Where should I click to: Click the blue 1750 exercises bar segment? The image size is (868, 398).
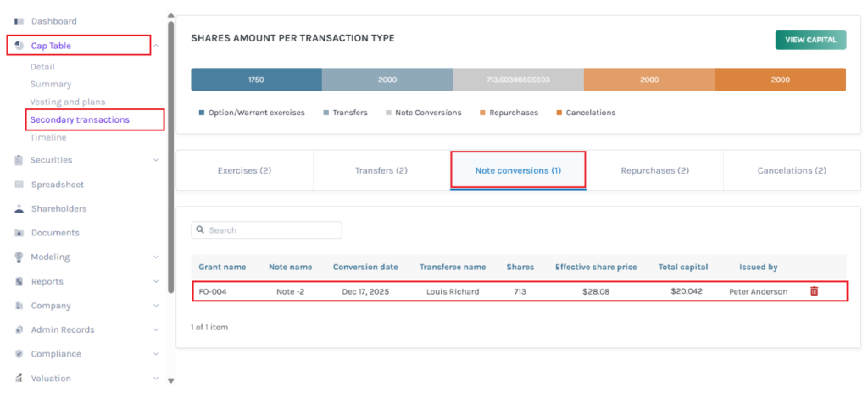(256, 80)
